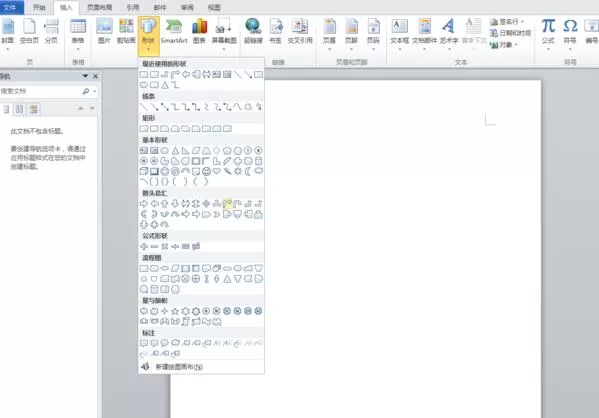Image resolution: width=599 pixels, height=418 pixels.
Task: Click the search documents input field
Action: [x=40, y=91]
